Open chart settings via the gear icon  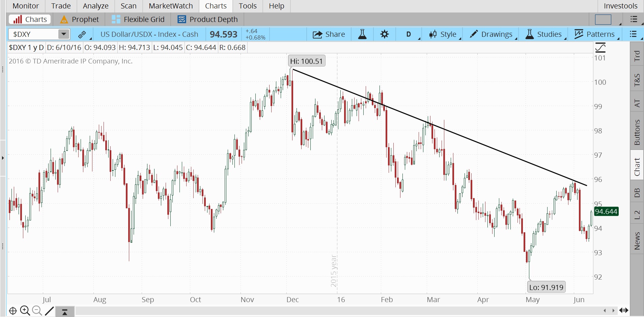tap(384, 34)
